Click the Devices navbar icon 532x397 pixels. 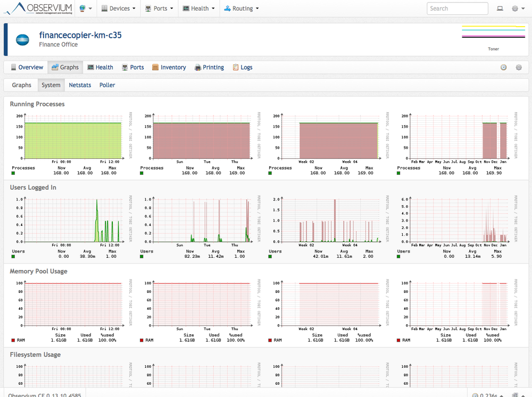coord(104,9)
